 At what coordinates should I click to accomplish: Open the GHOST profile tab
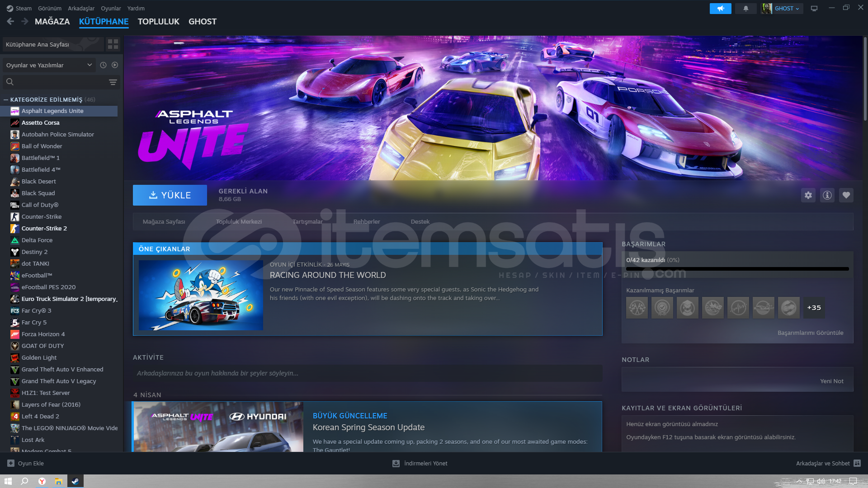[x=203, y=21]
